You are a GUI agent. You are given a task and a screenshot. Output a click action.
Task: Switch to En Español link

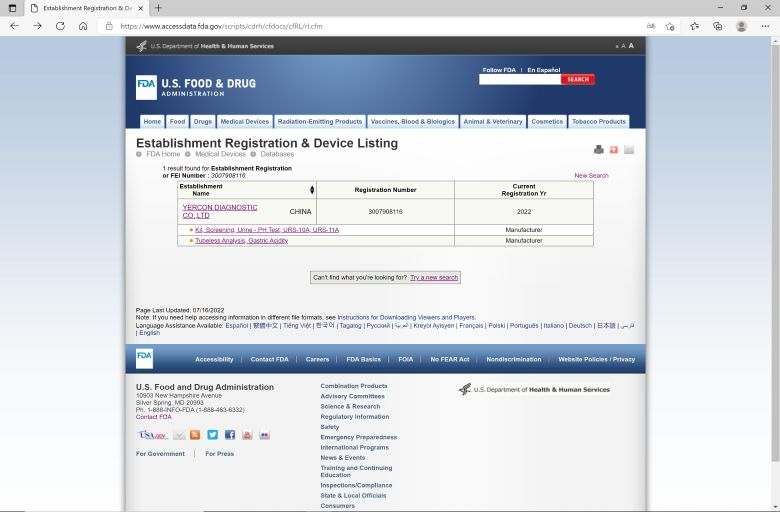pos(544,70)
